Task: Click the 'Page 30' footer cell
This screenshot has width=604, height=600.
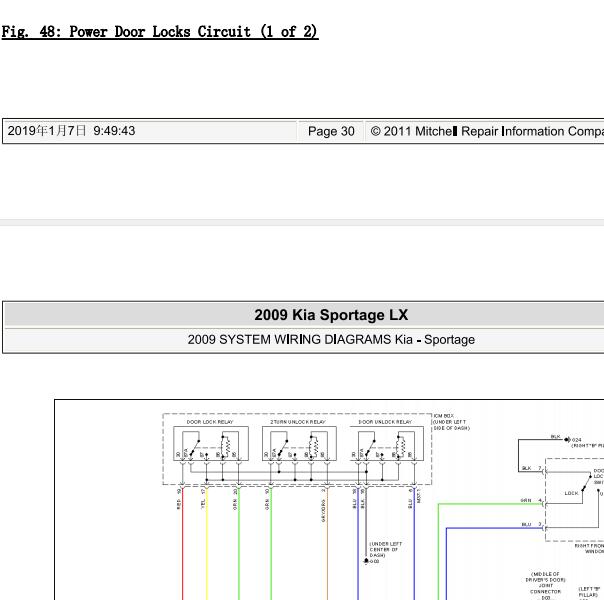Action: coord(331,131)
